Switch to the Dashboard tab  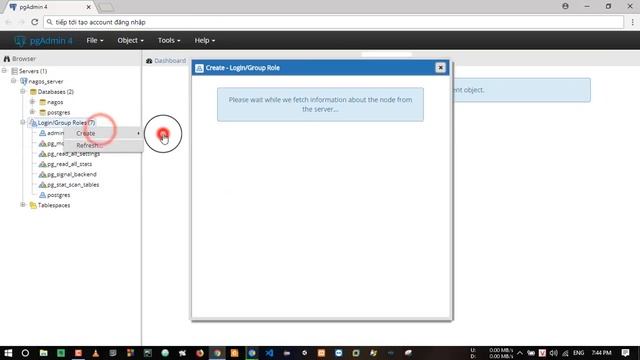coord(166,61)
